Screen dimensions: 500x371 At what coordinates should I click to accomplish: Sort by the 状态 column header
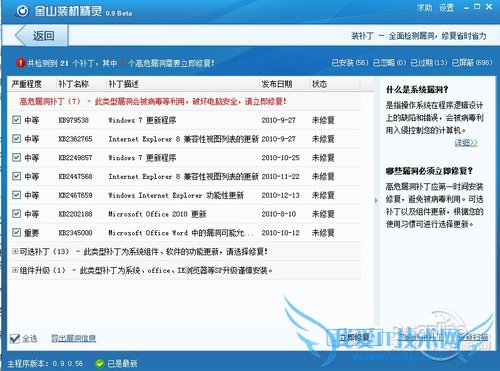319,84
